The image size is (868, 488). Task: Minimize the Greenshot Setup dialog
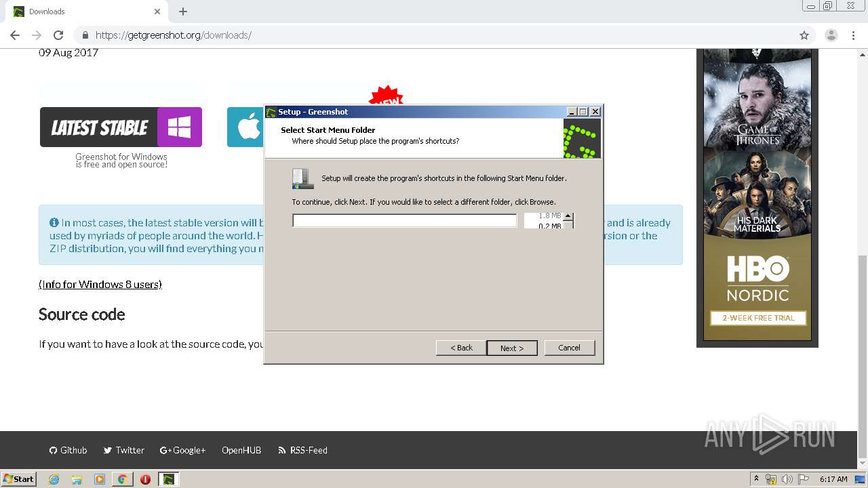click(572, 112)
